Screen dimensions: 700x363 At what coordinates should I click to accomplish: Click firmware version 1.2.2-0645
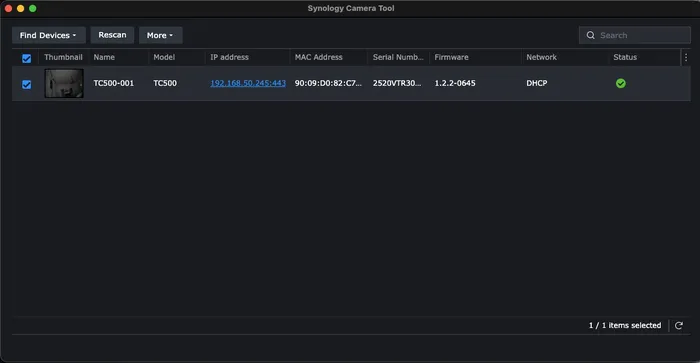tap(455, 83)
